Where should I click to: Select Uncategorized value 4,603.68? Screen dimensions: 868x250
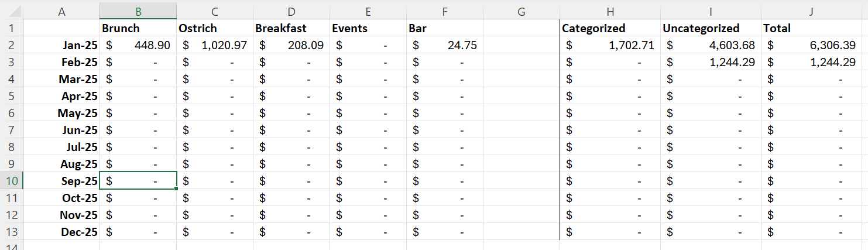(711, 45)
